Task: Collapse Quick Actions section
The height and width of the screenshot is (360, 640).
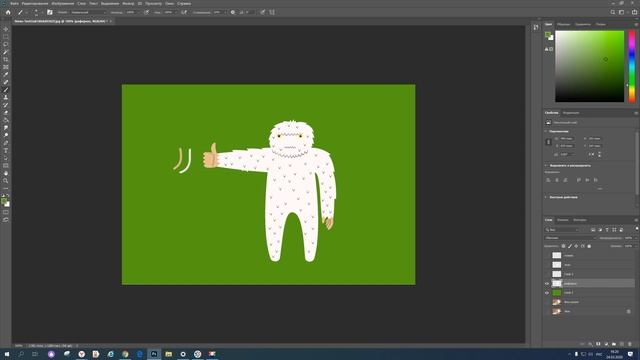Action: tap(546, 197)
